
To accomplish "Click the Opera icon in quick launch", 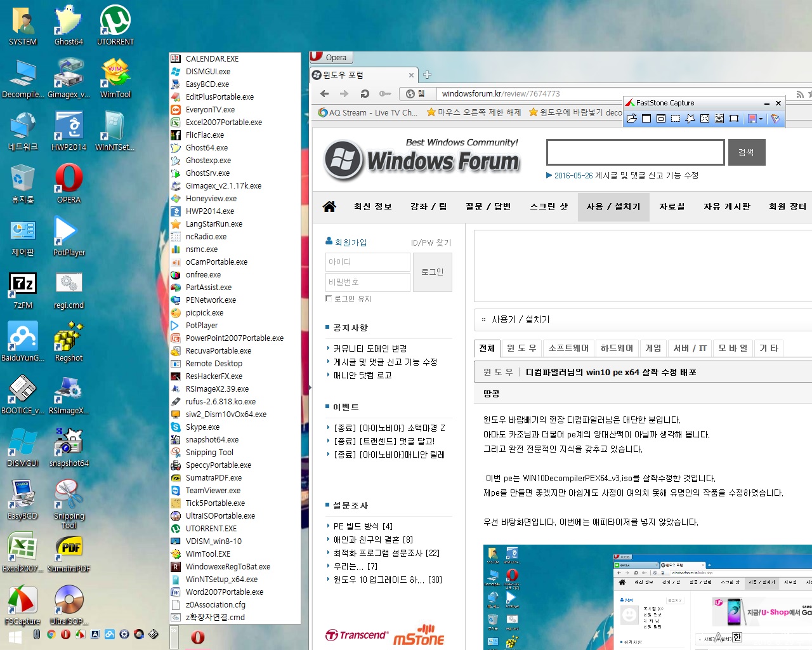I will click(65, 634).
